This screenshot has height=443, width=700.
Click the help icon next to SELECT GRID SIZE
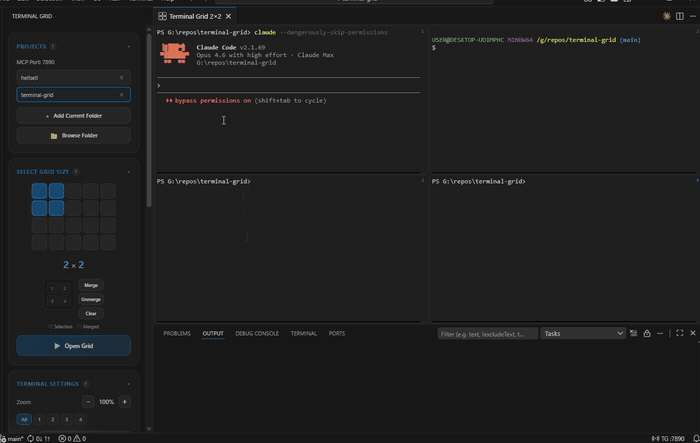[76, 171]
